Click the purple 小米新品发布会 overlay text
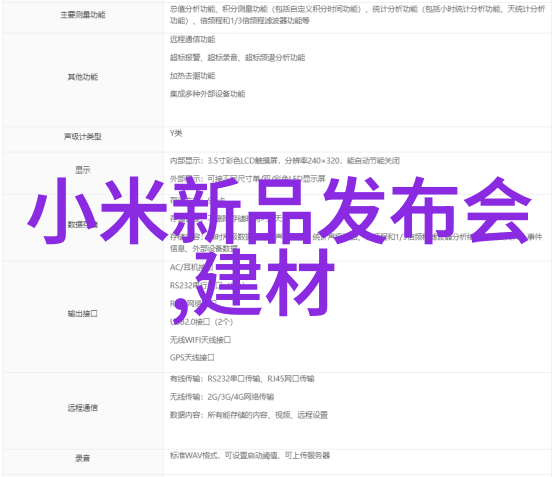554x477 pixels. [279, 211]
